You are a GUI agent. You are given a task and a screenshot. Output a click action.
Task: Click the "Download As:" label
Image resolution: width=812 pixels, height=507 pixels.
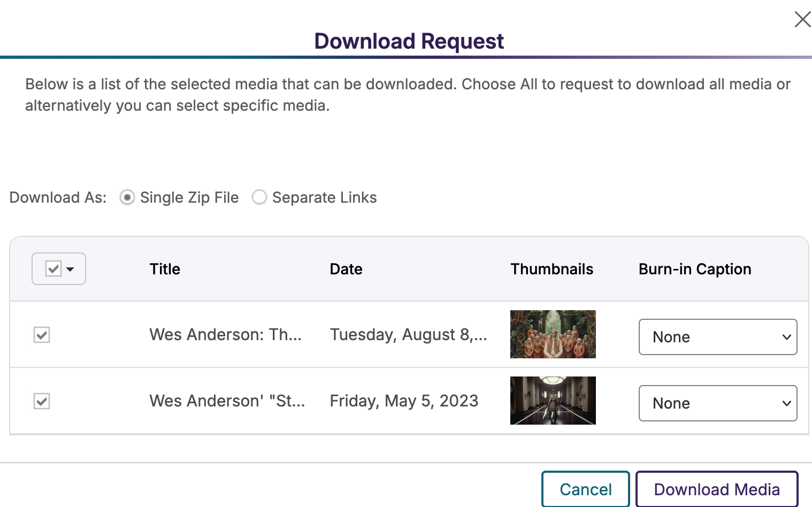[58, 197]
